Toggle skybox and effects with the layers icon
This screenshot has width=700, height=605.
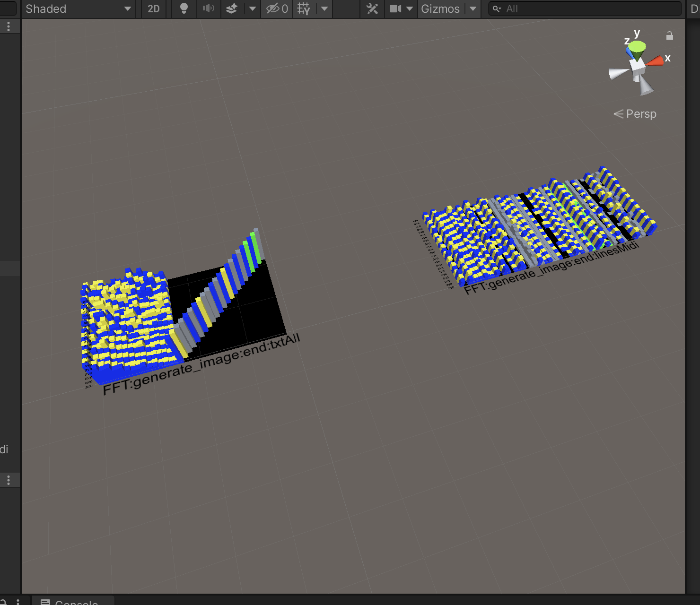(232, 9)
